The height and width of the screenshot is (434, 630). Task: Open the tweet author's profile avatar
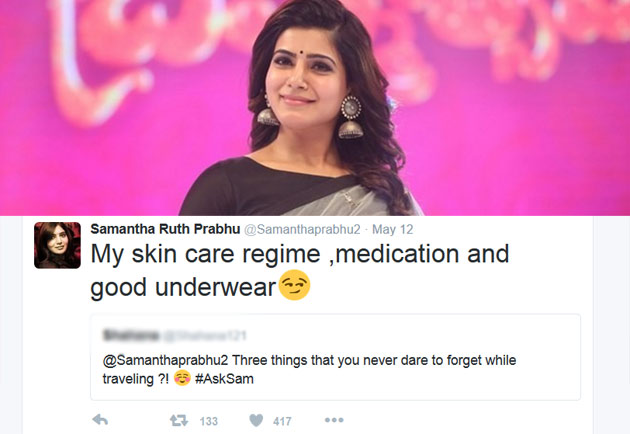(x=57, y=245)
